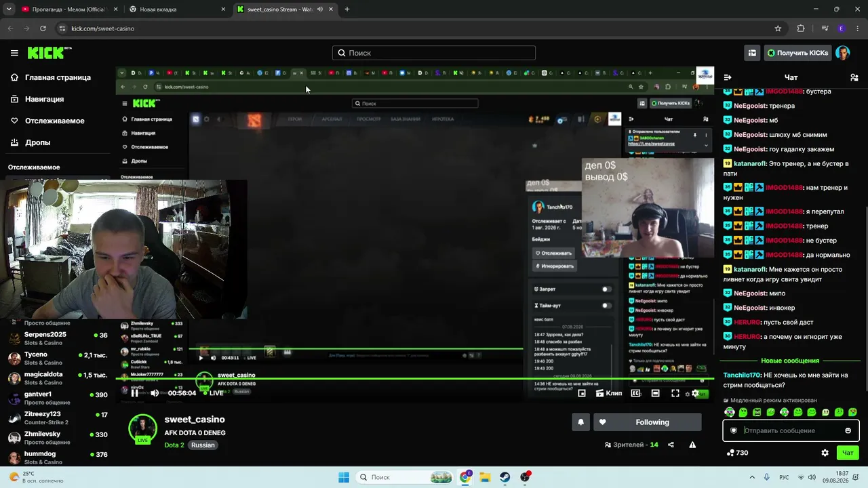Open gantver1 followed channel
This screenshot has height=488, width=868.
point(58,398)
